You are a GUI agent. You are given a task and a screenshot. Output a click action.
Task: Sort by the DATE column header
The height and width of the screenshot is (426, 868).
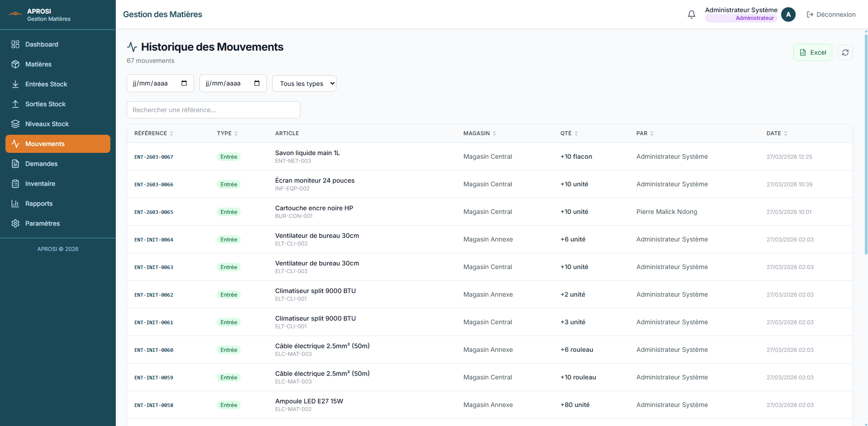(x=777, y=133)
